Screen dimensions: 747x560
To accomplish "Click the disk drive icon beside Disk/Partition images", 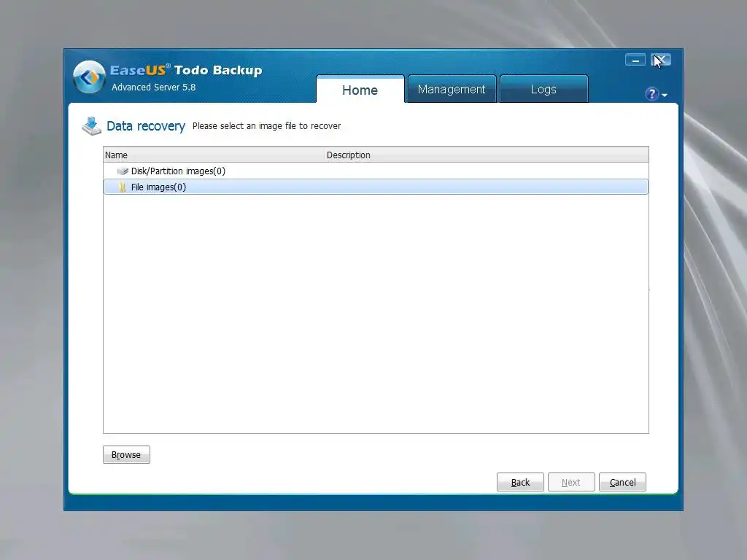I will (123, 171).
